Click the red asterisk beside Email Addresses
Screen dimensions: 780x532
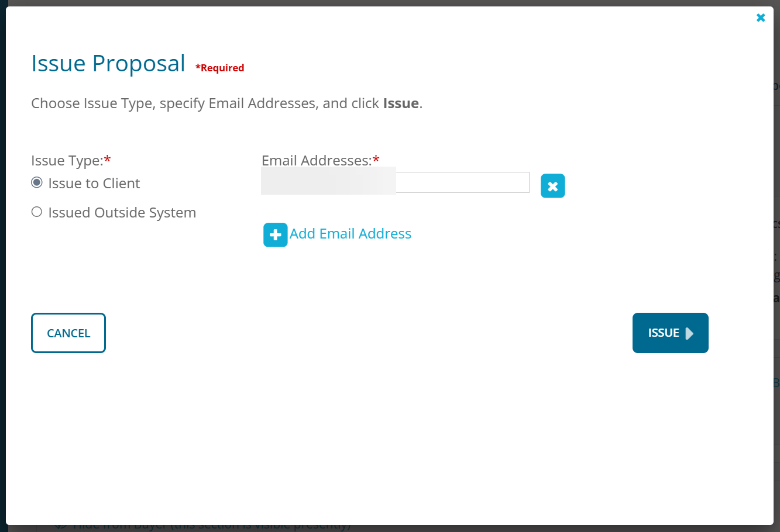click(x=376, y=160)
